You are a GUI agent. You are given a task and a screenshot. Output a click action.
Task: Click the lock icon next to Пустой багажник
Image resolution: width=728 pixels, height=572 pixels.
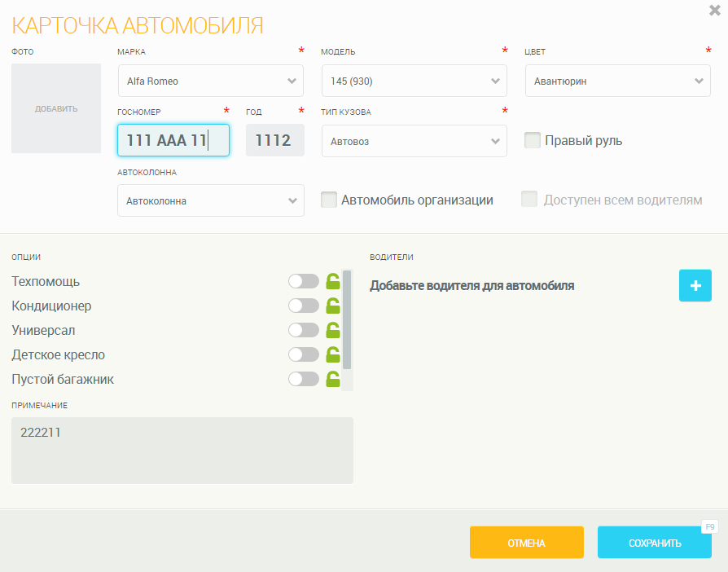point(332,379)
